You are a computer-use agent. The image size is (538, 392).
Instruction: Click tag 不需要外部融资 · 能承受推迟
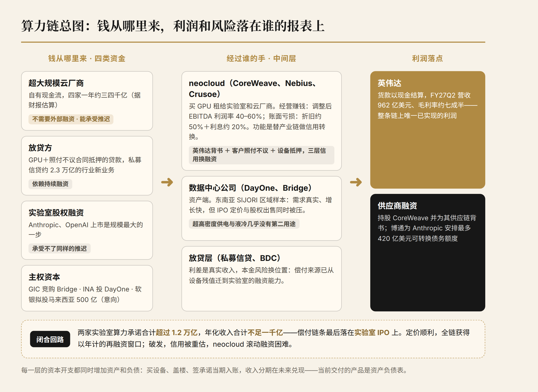tap(71, 119)
